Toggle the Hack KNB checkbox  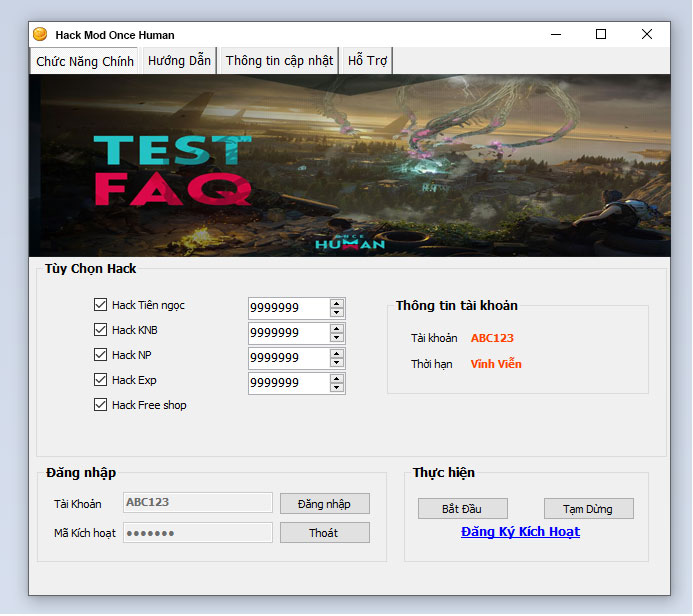[100, 330]
